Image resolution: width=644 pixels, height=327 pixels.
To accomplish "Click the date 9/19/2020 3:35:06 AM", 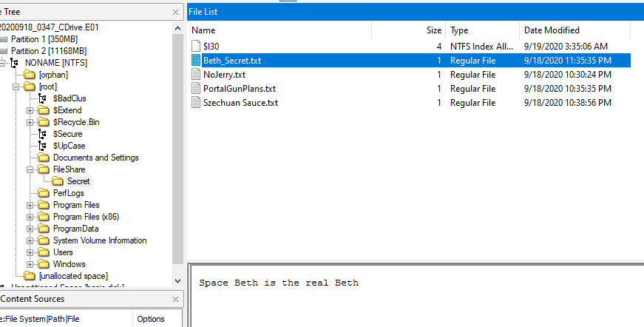I will coord(566,47).
